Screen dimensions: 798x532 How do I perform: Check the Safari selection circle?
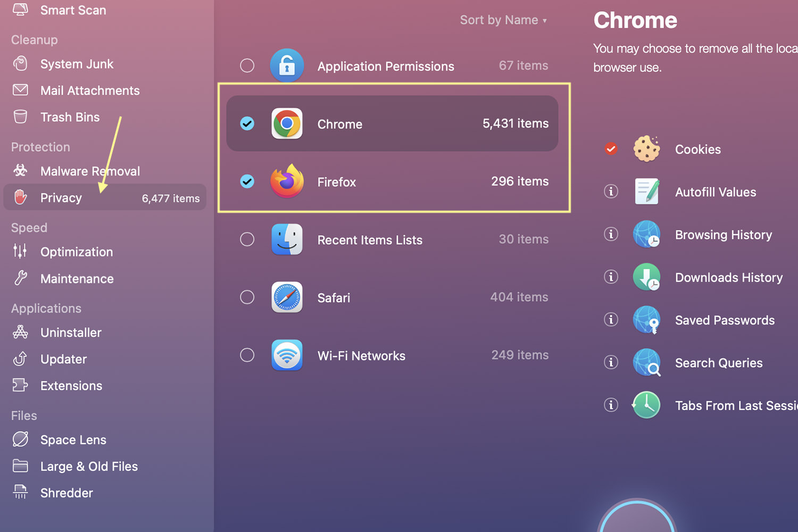[247, 297]
